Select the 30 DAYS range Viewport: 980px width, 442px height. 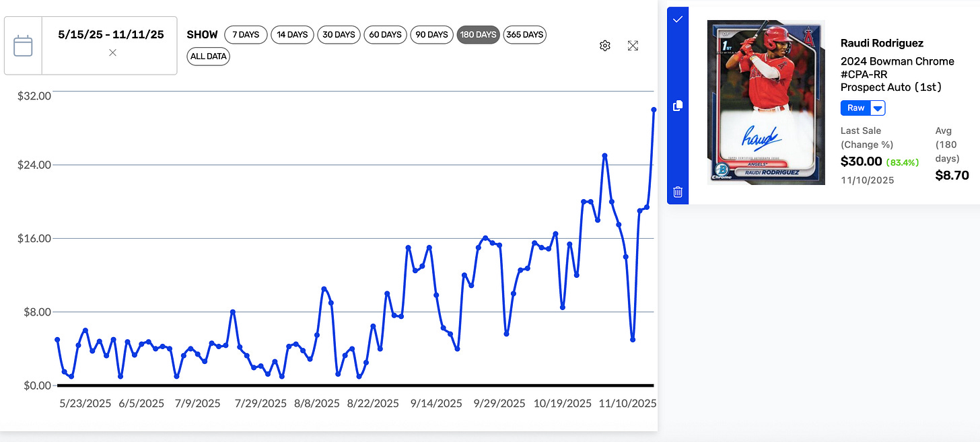(x=339, y=35)
